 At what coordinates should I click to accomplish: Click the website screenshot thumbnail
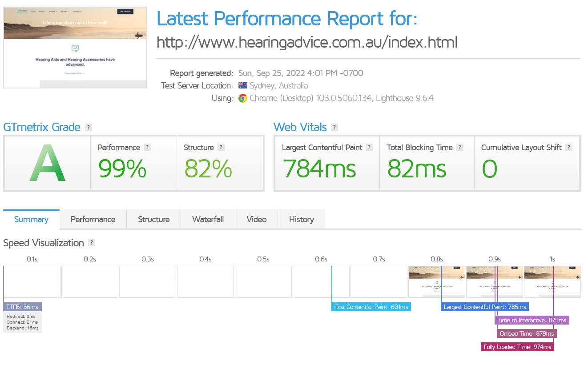75,48
